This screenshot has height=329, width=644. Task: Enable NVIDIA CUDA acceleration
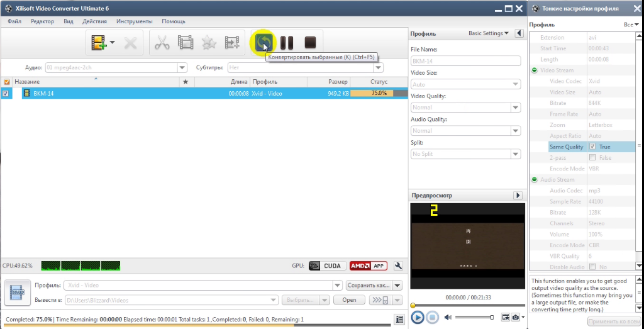click(x=327, y=265)
